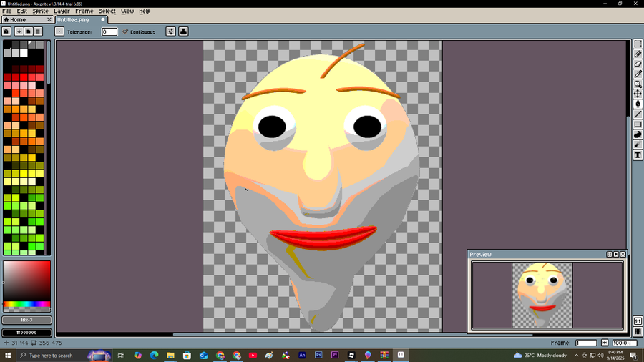644x362 pixels.
Task: Select the Paint Bucket tool
Action: coord(638,104)
